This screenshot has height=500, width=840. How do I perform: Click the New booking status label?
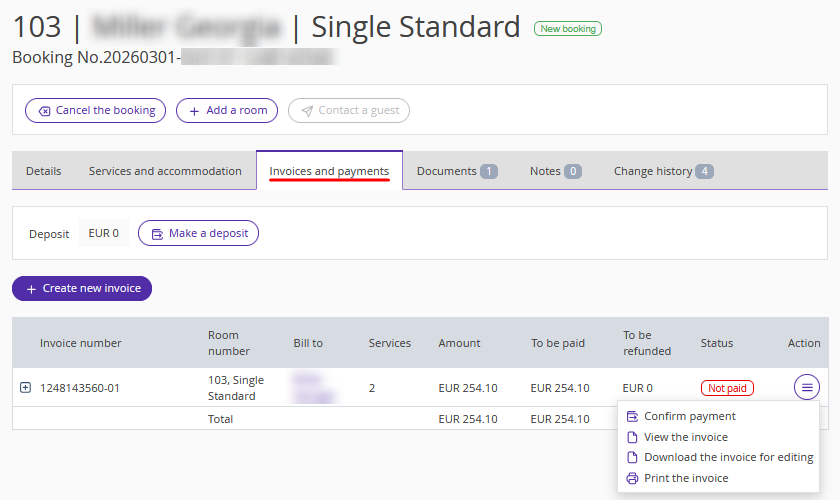tap(567, 29)
